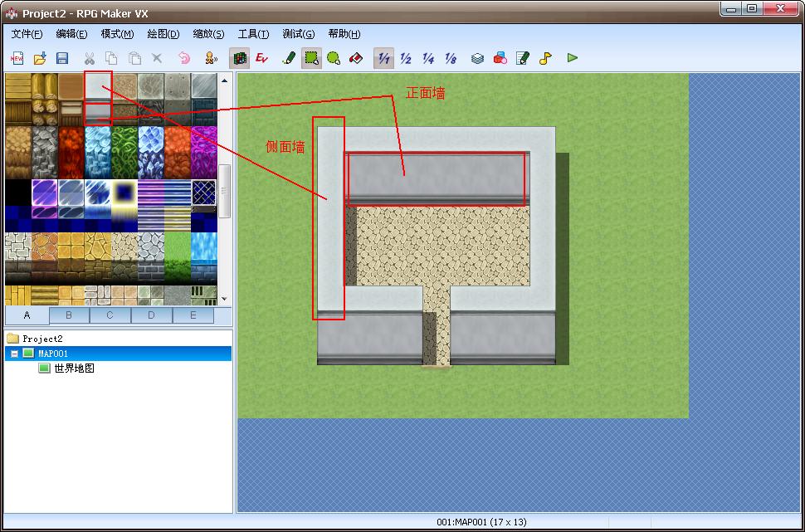Open the Resource Manager icon
The width and height of the screenshot is (805, 532).
500,58
